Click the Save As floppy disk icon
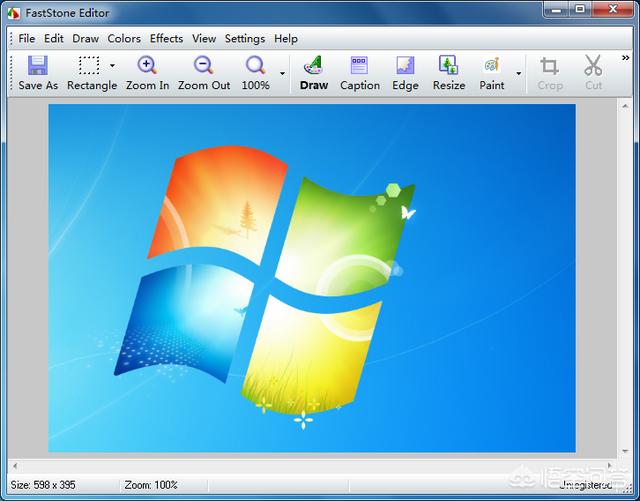The image size is (640, 501). click(38, 65)
